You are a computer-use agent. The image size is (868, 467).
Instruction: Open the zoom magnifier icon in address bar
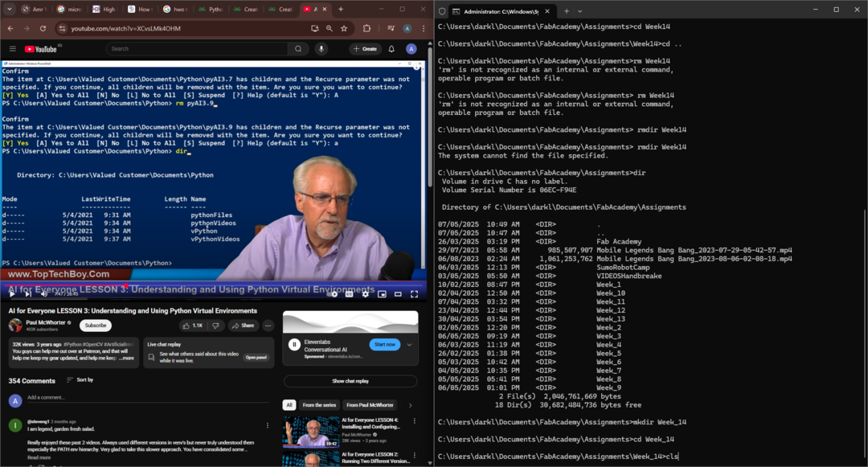tap(330, 28)
